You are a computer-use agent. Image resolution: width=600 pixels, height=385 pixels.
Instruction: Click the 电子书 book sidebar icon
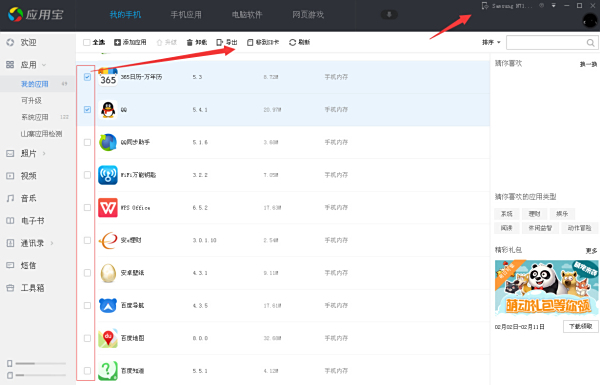(x=10, y=221)
